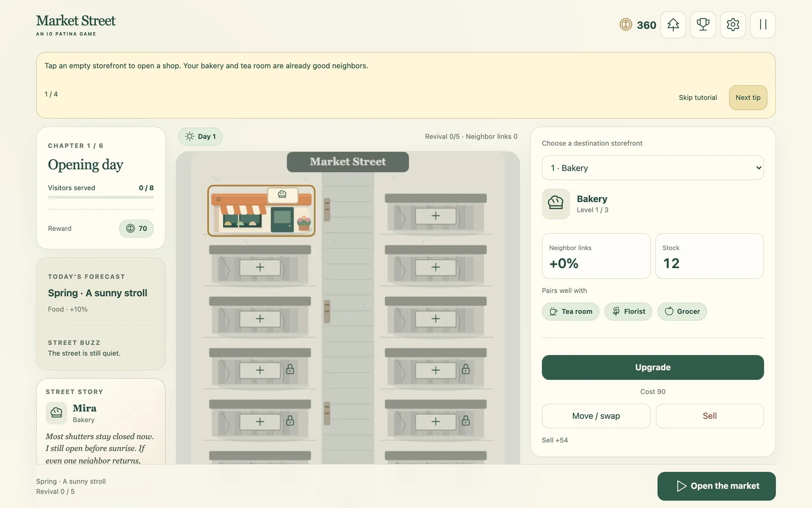Click 'The street is still quiet.' buzz text
The height and width of the screenshot is (508, 812).
pyautogui.click(x=84, y=353)
